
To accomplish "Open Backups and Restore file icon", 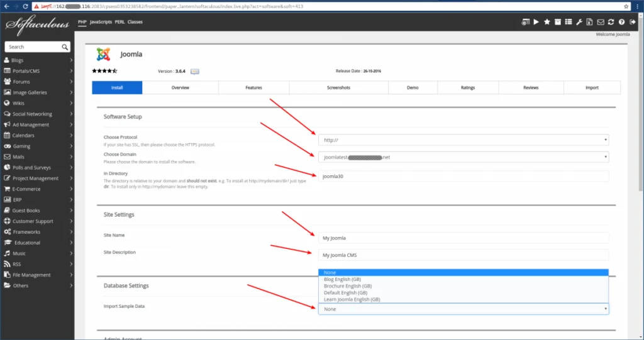I will (x=589, y=22).
